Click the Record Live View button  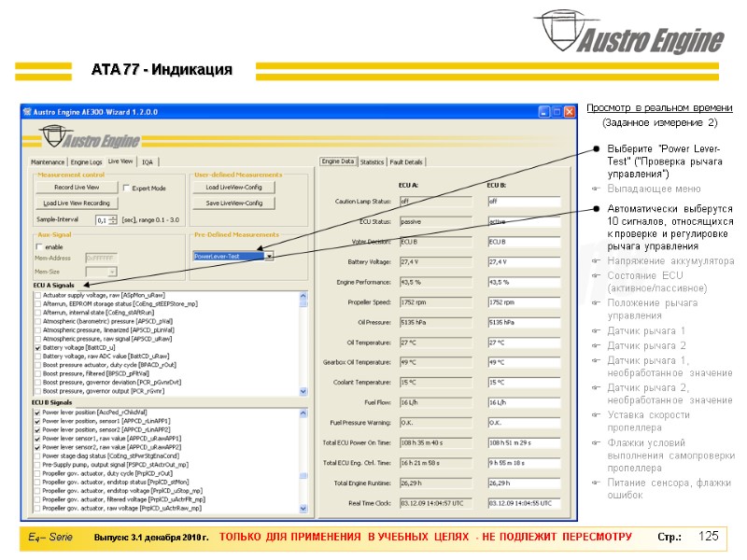click(77, 188)
